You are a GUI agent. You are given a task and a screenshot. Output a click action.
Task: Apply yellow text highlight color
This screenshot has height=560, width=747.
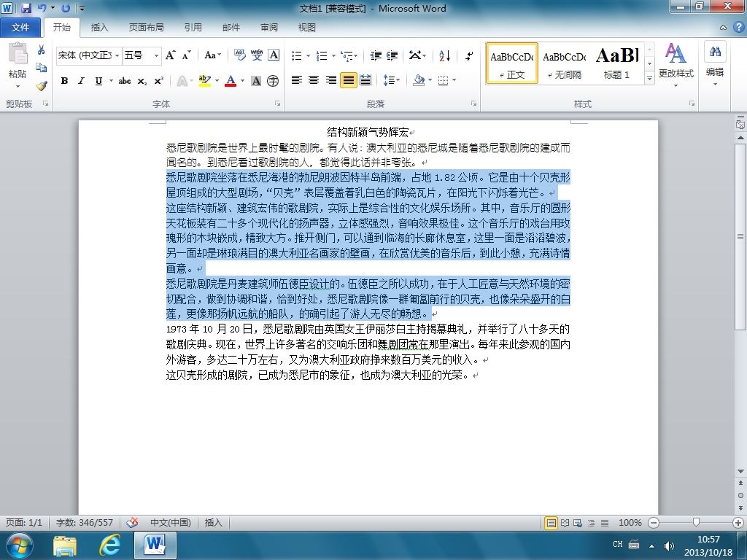204,81
